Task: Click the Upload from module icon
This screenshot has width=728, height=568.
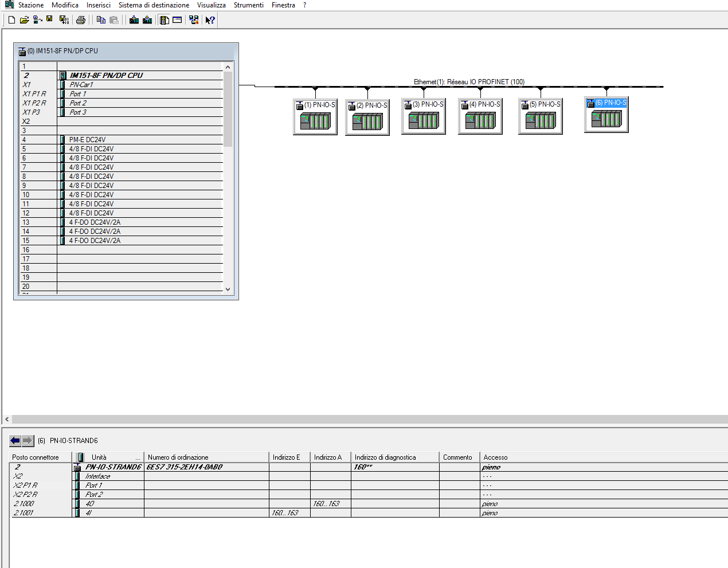Action: coord(147,20)
